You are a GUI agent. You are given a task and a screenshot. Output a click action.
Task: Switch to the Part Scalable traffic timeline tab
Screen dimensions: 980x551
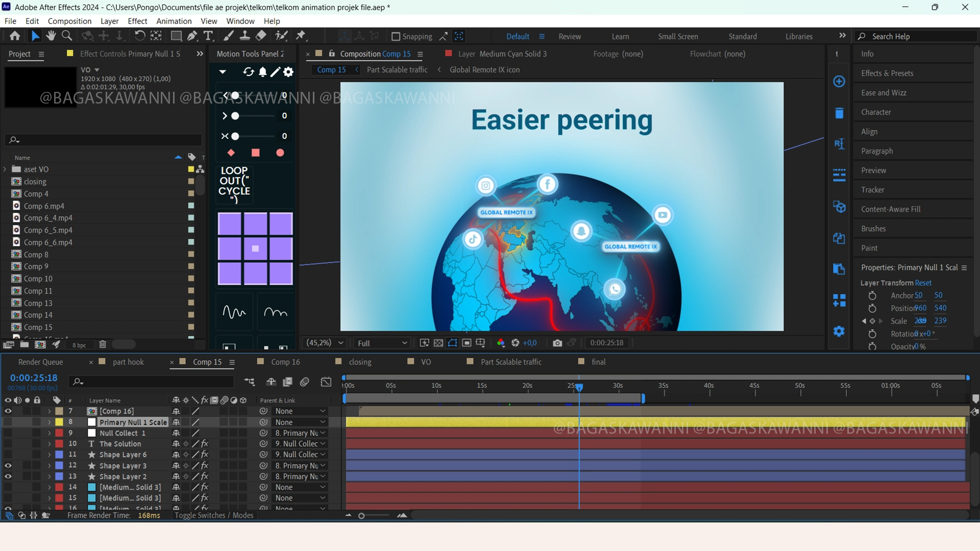pyautogui.click(x=511, y=362)
